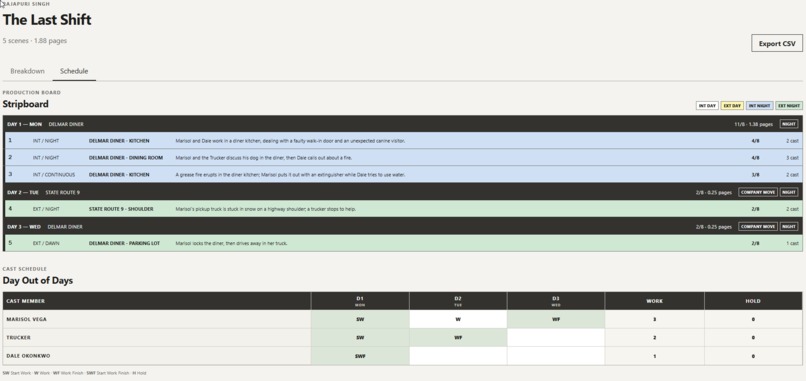This screenshot has width=806, height=381.
Task: Select the TRUCKER cast row name
Action: (x=19, y=338)
